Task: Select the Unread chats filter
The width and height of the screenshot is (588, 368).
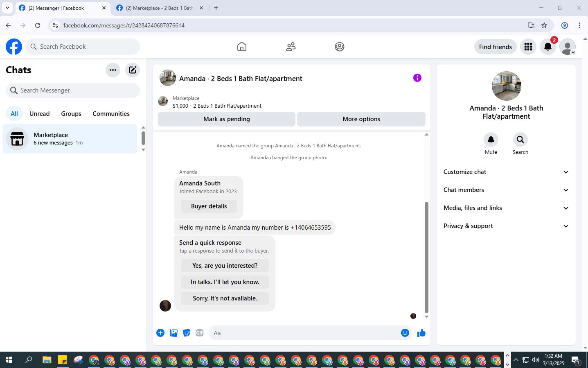Action: click(40, 114)
